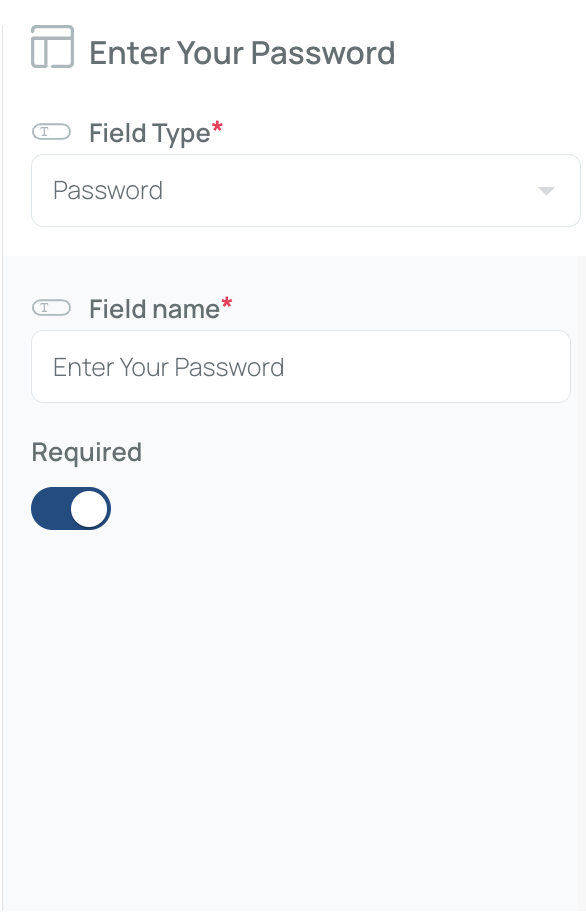This screenshot has height=912, width=586.
Task: Click the red asterisk after Field Type
Action: click(217, 127)
